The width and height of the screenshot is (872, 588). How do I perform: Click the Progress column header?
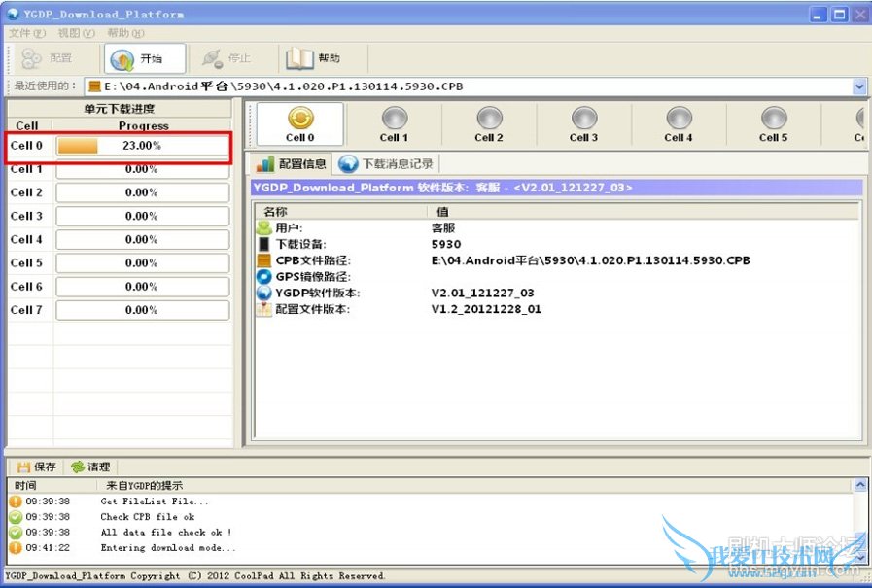point(142,125)
